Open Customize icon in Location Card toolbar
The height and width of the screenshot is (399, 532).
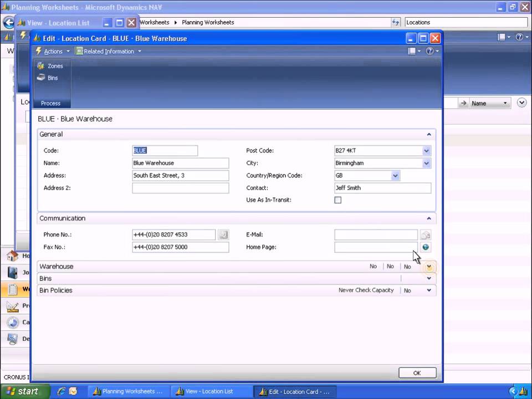tap(414, 51)
